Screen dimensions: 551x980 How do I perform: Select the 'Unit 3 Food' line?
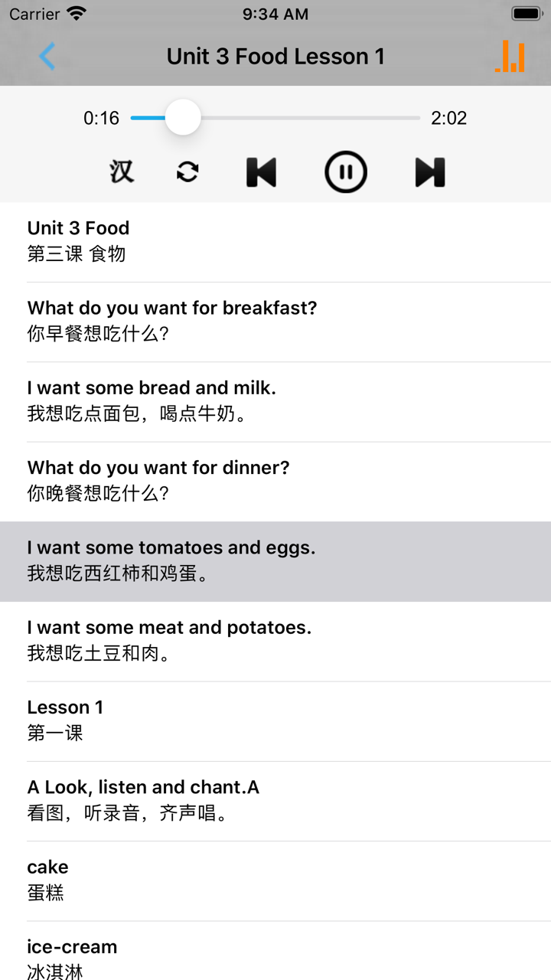point(275,241)
